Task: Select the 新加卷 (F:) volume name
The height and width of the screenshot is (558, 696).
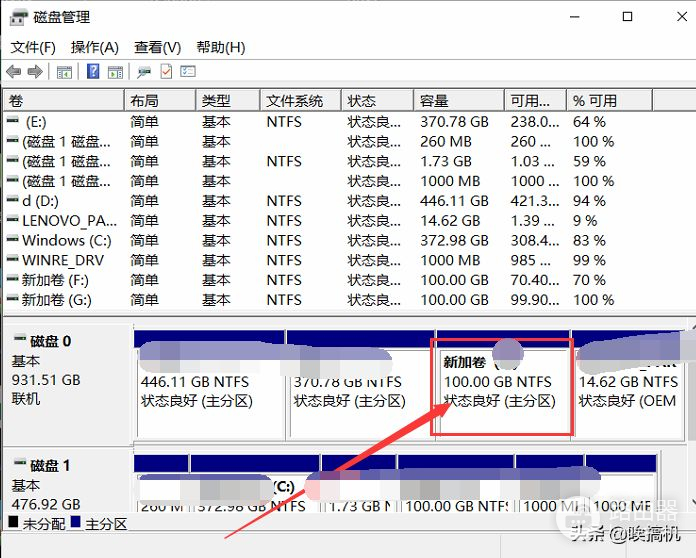Action: 55,280
